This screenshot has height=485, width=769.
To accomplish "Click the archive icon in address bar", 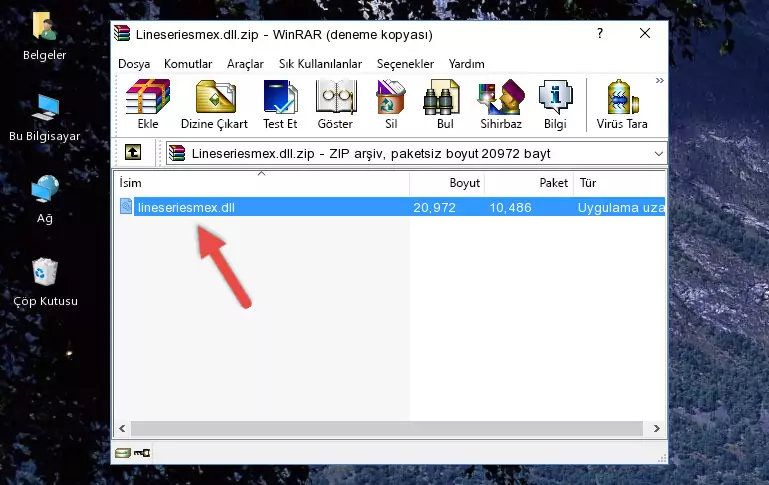I will click(x=177, y=153).
